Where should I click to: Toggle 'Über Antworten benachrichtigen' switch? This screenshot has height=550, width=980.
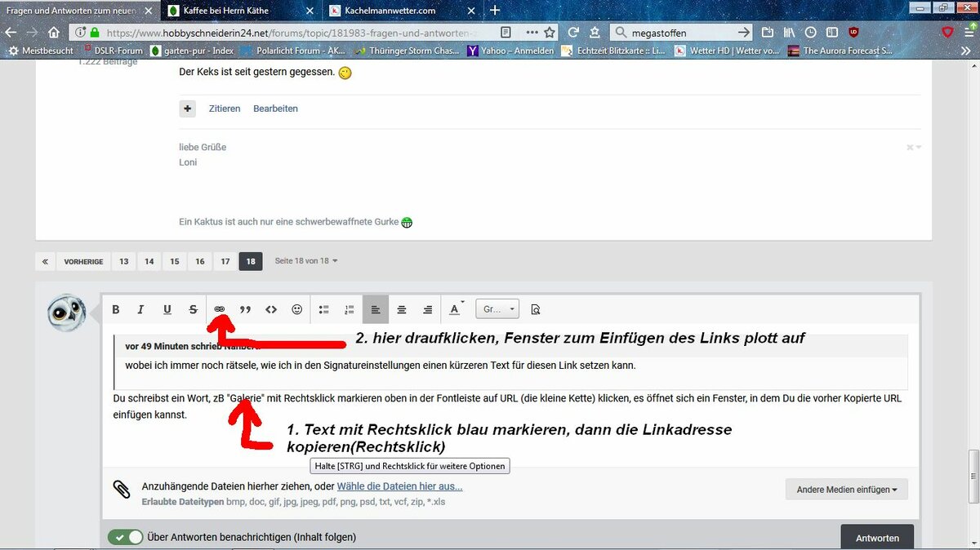coord(126,538)
